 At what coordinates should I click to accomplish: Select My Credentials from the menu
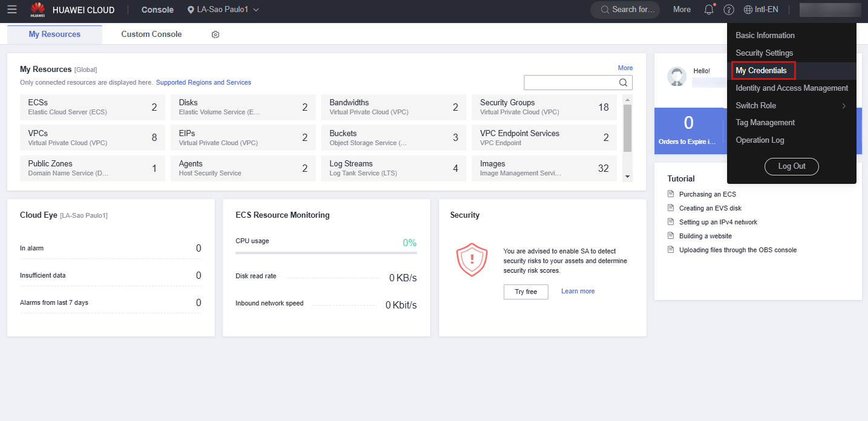(762, 71)
